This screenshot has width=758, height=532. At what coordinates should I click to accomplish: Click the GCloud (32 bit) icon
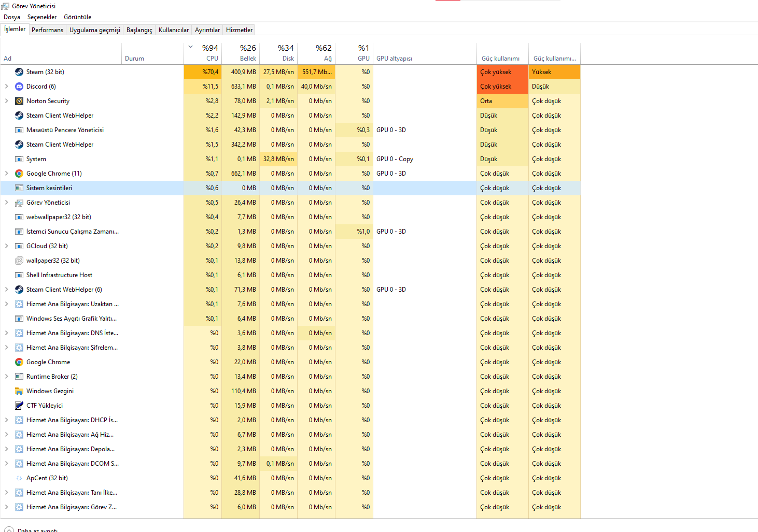point(19,246)
